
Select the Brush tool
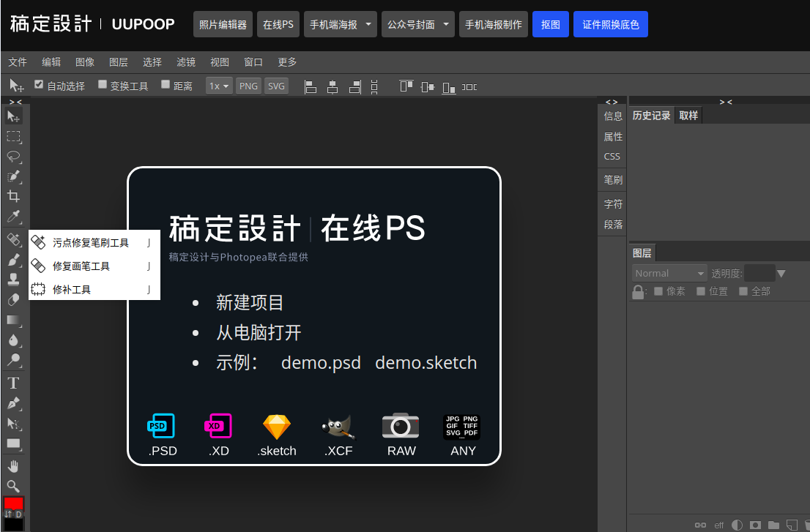(13, 260)
